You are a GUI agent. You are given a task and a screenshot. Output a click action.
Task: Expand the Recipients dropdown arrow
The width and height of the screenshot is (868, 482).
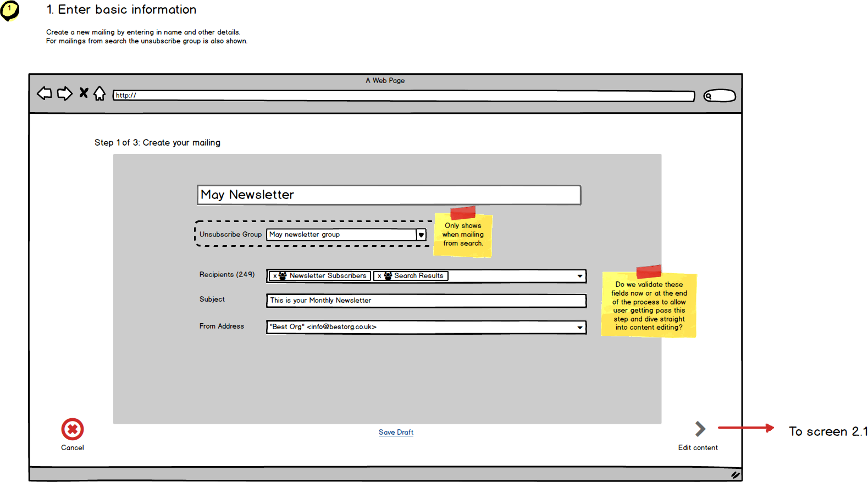pos(580,276)
